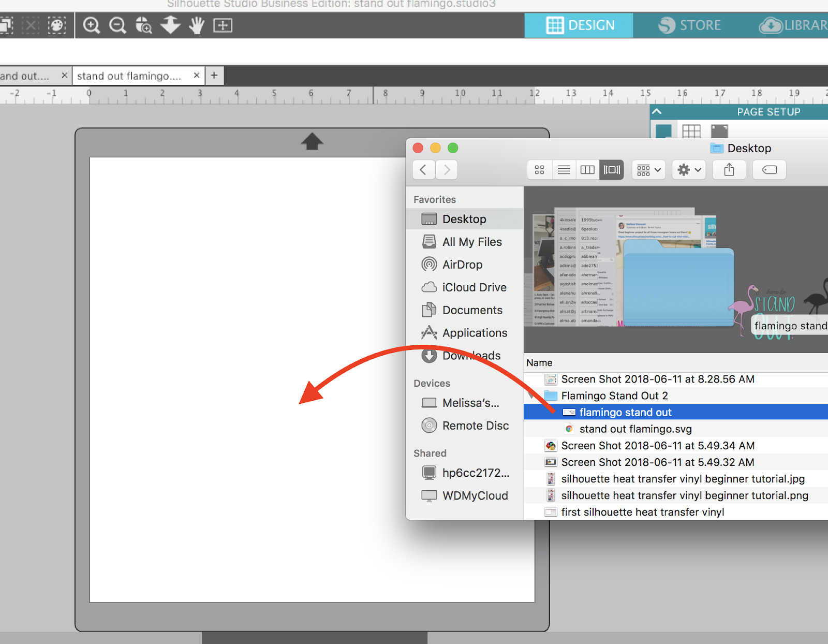Select the Zoom Out tool
828x644 pixels.
coord(117,25)
